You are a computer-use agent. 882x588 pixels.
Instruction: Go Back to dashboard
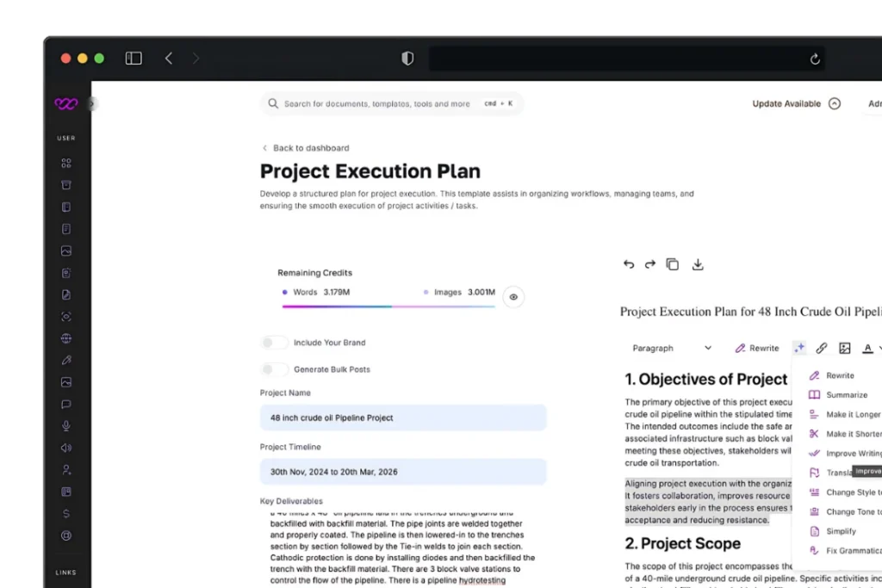(306, 148)
